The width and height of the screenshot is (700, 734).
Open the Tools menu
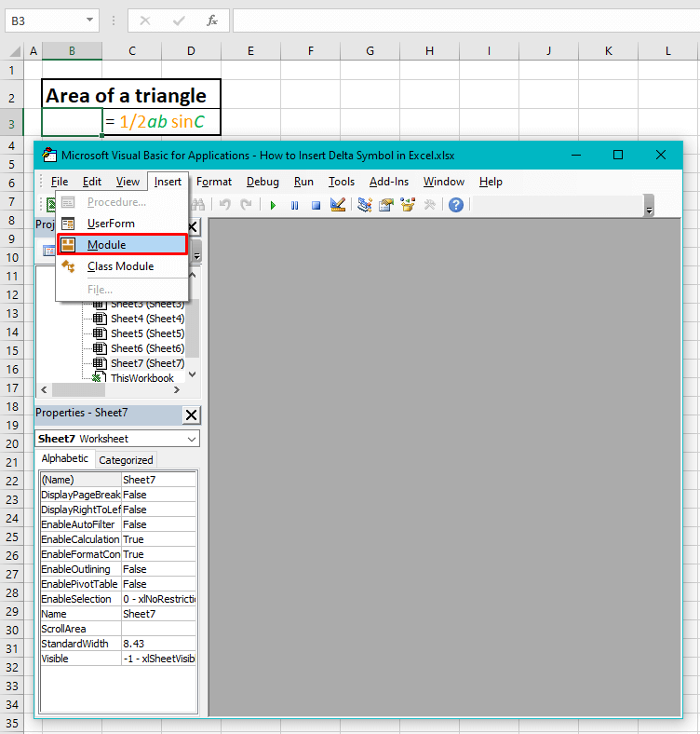tap(341, 182)
